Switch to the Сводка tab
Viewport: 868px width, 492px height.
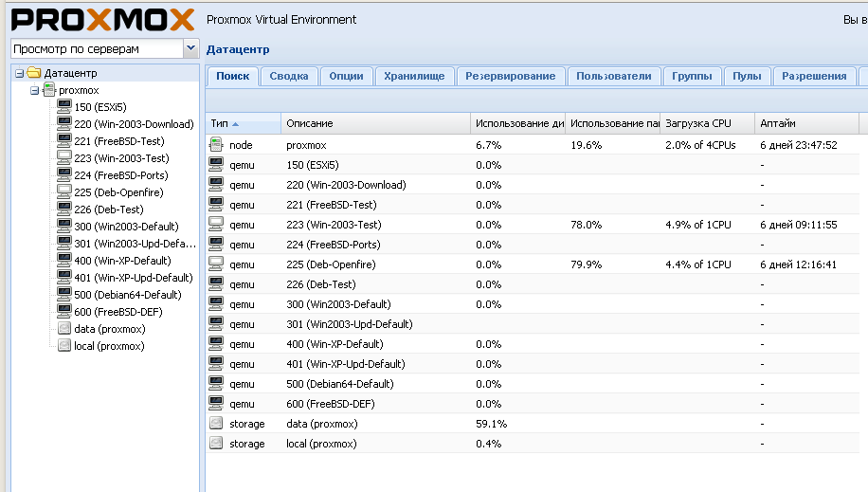pos(289,76)
